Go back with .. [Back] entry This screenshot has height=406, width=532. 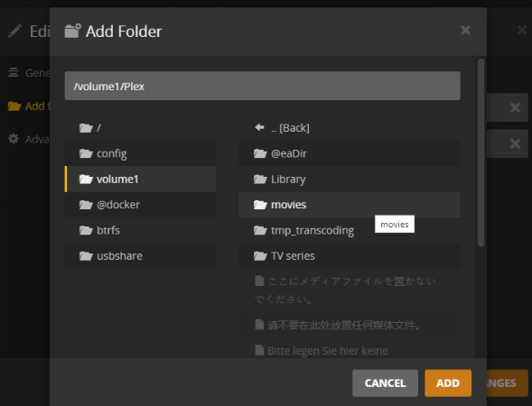350,128
